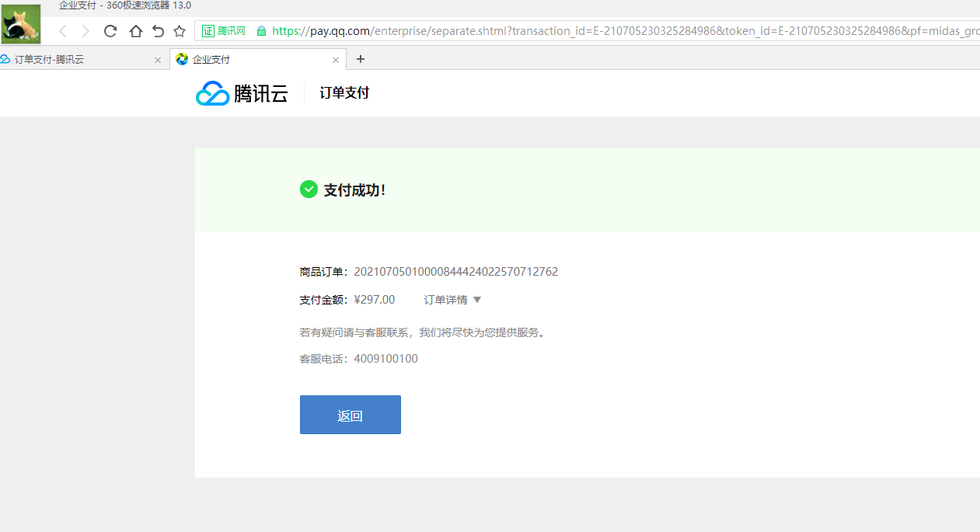Open a new tab with plus button

tap(360, 59)
